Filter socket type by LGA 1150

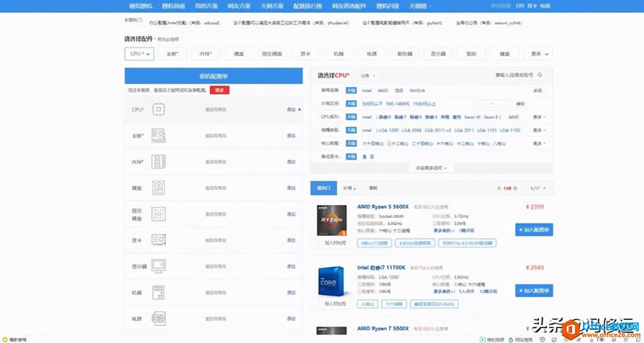[510, 130]
